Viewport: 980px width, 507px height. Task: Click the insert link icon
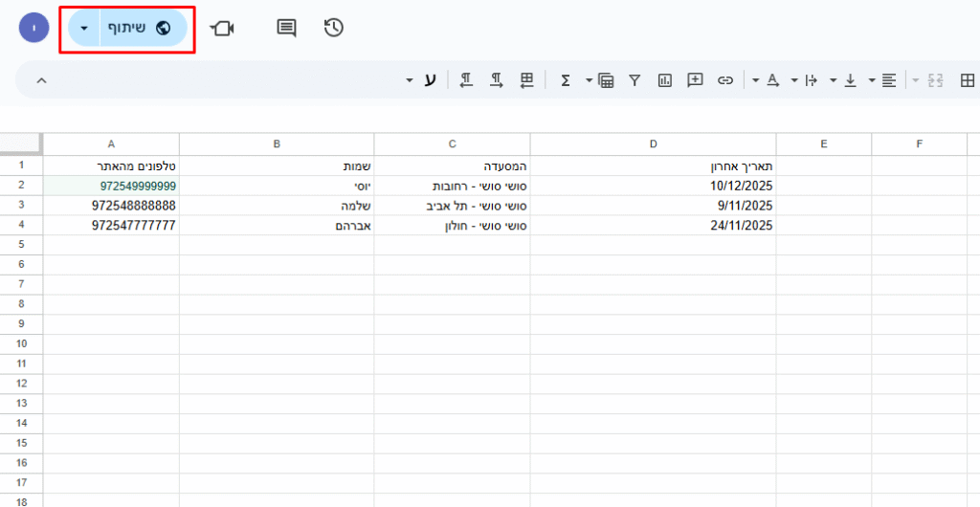pos(725,80)
